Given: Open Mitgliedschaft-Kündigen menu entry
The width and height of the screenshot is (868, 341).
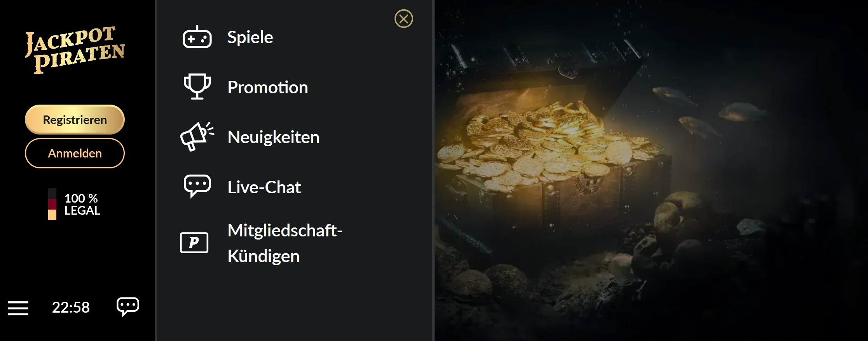Looking at the screenshot, I should tap(285, 243).
